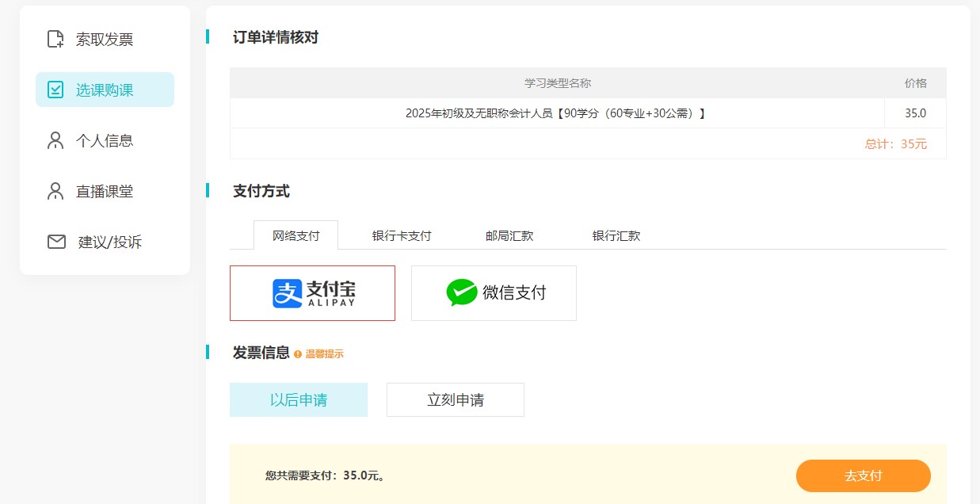
Task: Select the 选课购课 checklist icon
Action: (55, 90)
